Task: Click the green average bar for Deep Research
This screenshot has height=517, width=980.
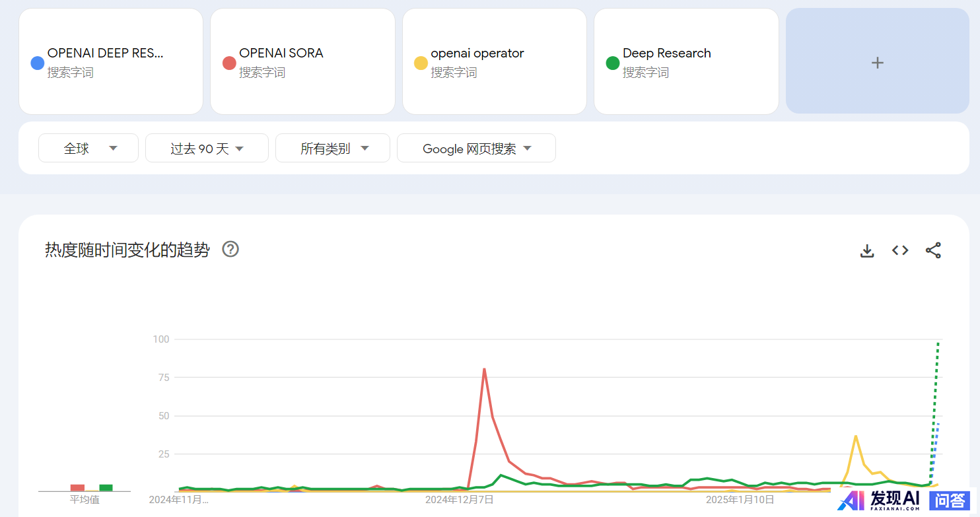Action: (x=106, y=487)
